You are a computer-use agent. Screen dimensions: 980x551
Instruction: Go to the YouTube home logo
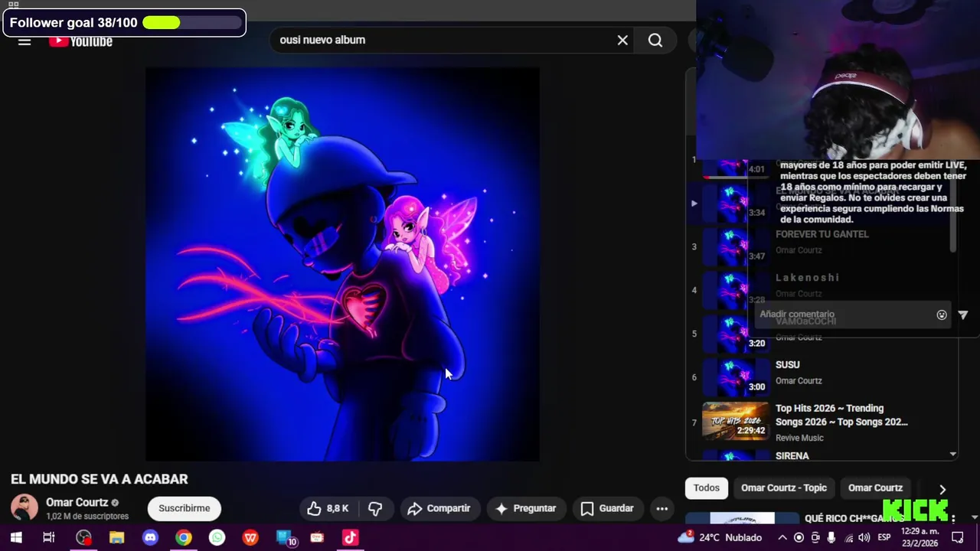coord(80,41)
